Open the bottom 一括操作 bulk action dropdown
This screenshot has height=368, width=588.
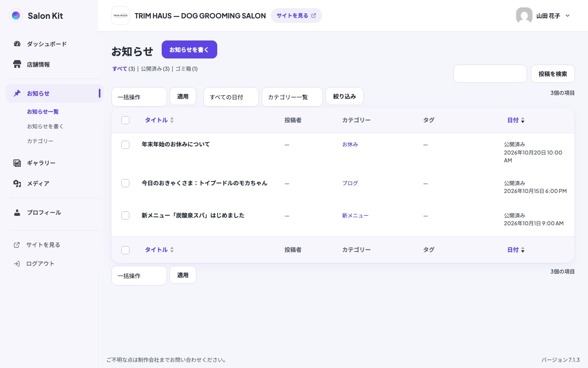click(139, 276)
